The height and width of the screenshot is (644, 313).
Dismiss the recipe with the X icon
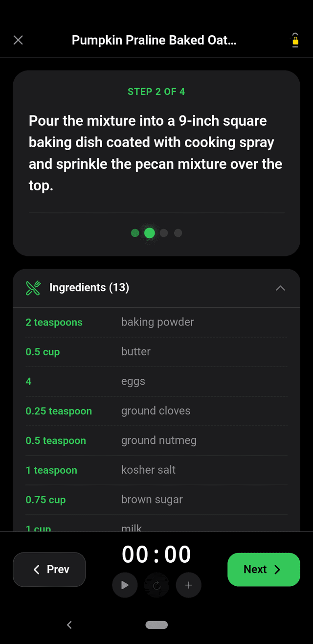18,40
